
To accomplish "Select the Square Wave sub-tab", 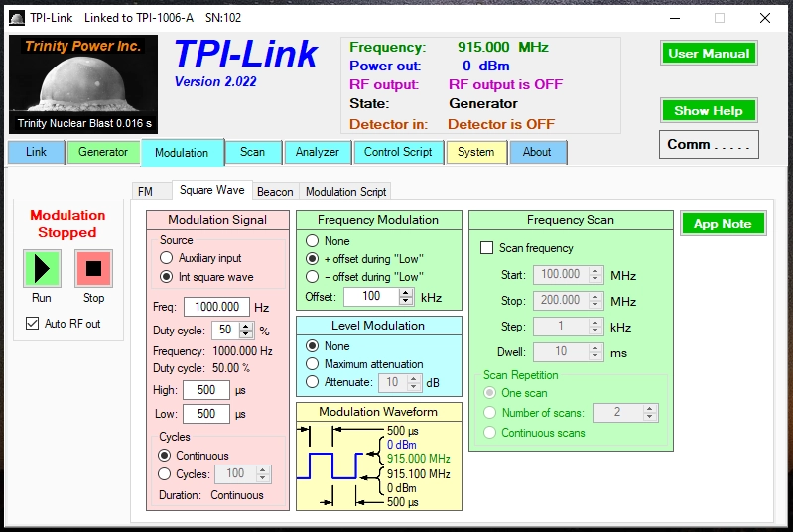I will (x=212, y=190).
